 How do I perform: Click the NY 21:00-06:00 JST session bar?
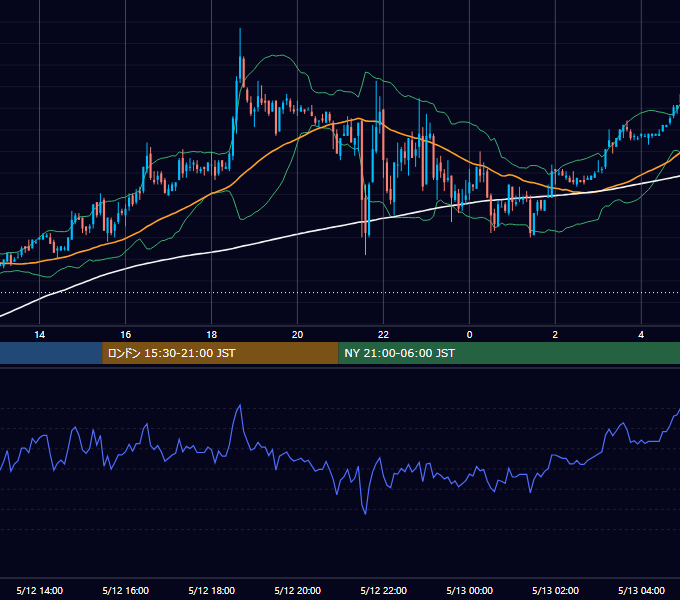click(x=509, y=353)
